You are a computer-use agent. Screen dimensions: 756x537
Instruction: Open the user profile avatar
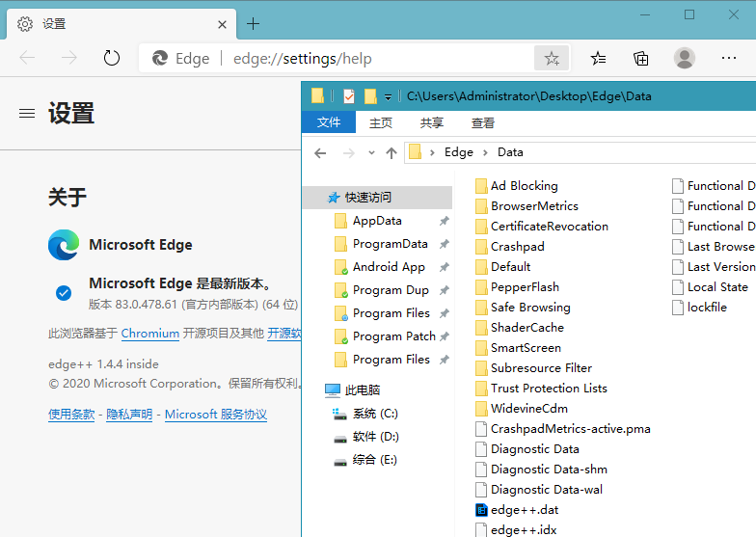pos(685,58)
